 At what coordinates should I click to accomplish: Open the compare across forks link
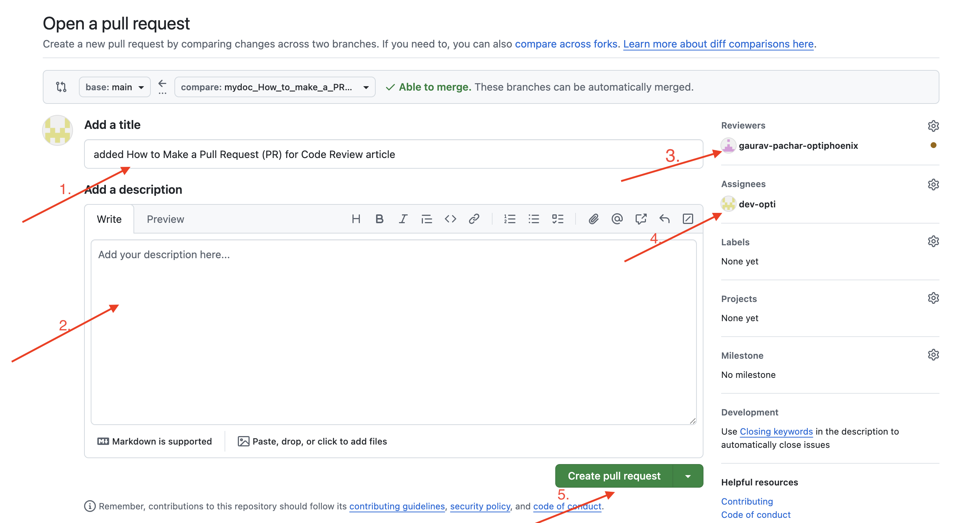tap(566, 44)
